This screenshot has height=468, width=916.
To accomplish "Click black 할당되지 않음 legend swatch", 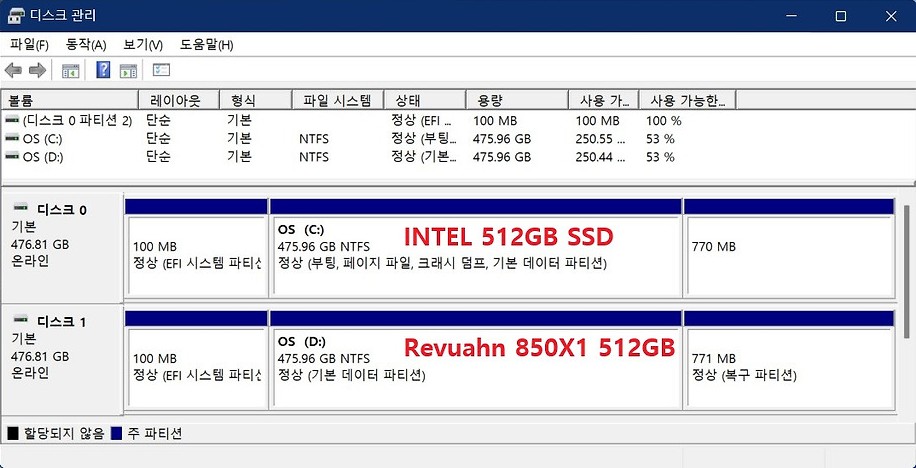I will coord(13,434).
